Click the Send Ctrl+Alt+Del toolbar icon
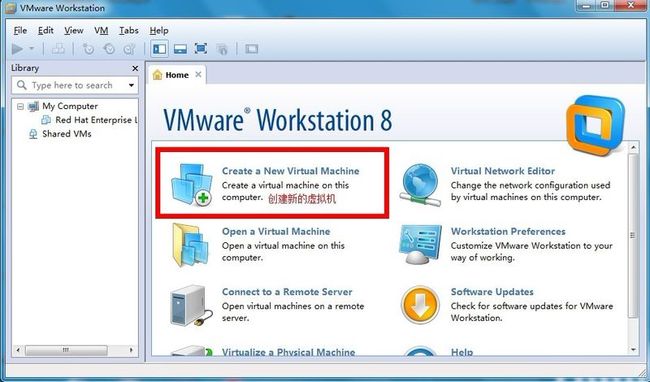Image resolution: width=650 pixels, height=382 pixels. click(58, 49)
